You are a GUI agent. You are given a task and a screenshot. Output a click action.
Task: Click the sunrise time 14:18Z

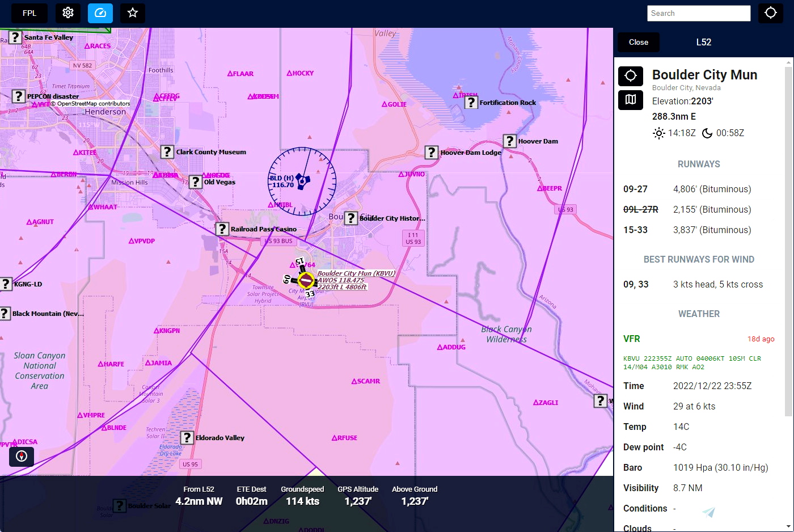pos(682,133)
